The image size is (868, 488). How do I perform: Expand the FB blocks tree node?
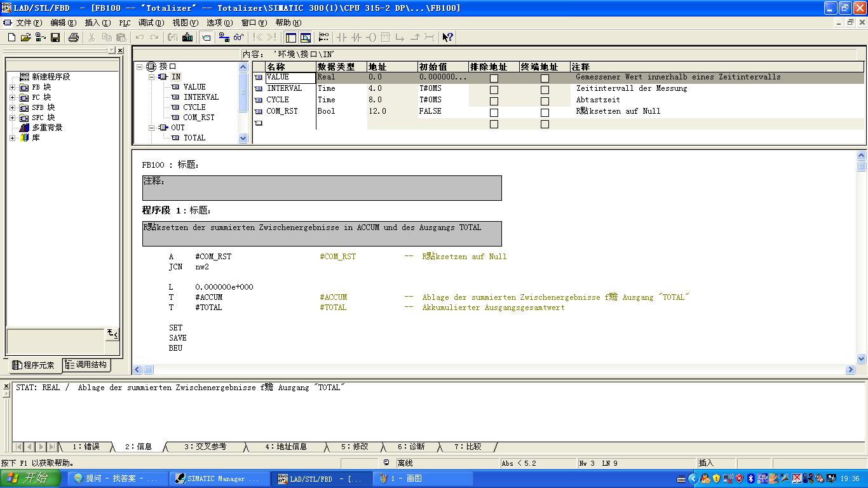[x=12, y=87]
